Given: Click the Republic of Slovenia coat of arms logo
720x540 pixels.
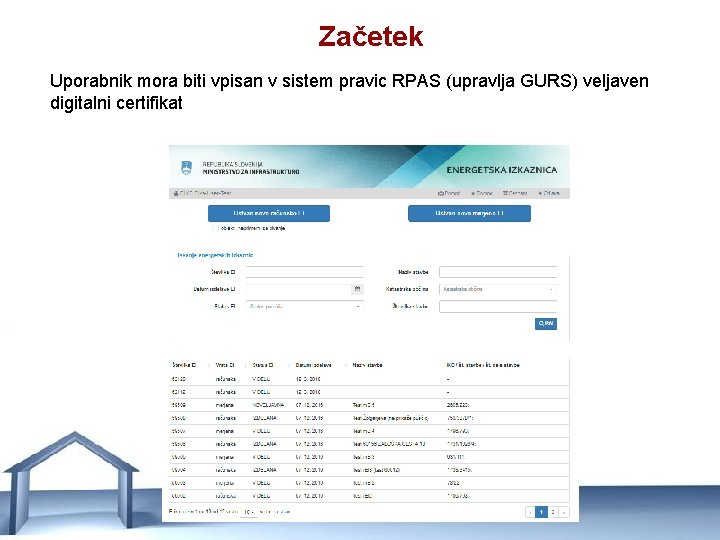Looking at the screenshot, I should pos(186,168).
